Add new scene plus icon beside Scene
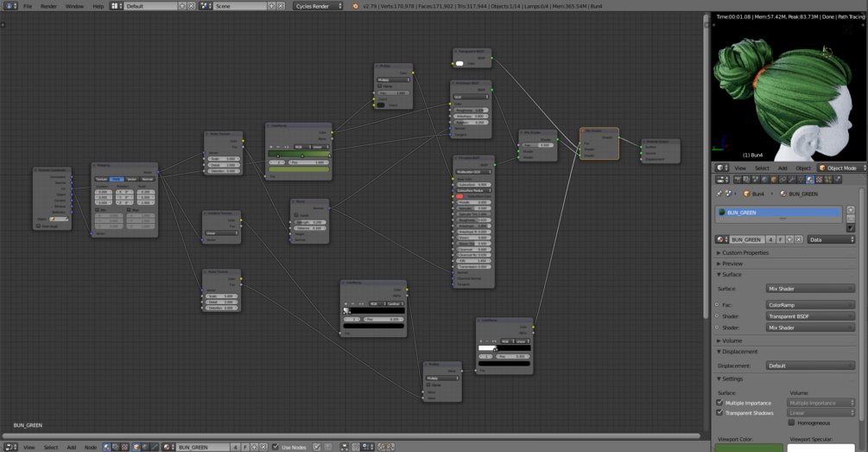This screenshot has height=452, width=868. pos(272,6)
